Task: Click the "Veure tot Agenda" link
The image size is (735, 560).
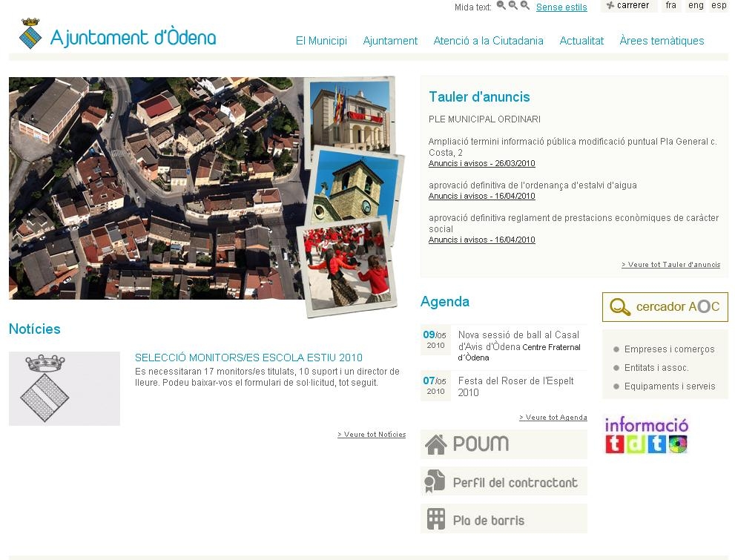Action: (553, 417)
